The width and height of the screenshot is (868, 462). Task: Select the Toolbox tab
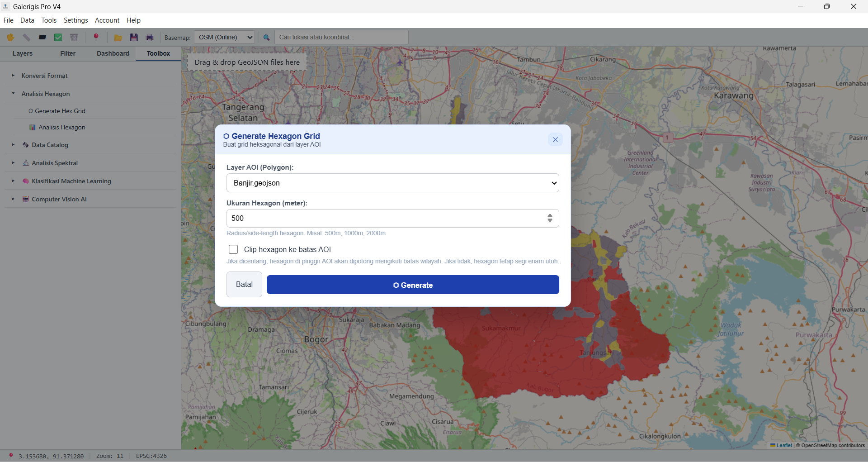click(x=158, y=53)
